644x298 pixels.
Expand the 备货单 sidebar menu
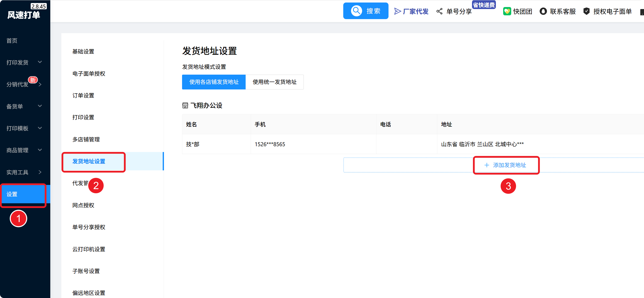tap(24, 106)
